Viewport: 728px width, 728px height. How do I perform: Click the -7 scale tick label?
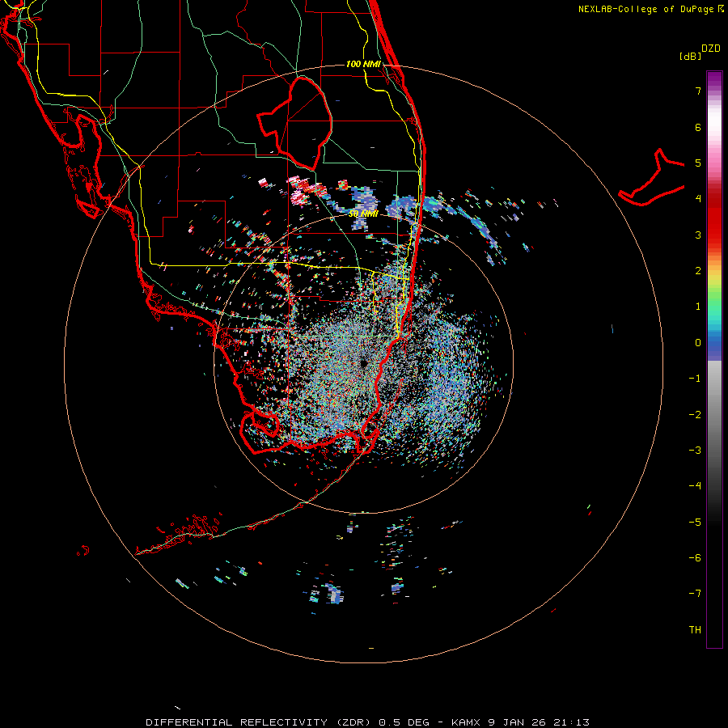pos(695,594)
